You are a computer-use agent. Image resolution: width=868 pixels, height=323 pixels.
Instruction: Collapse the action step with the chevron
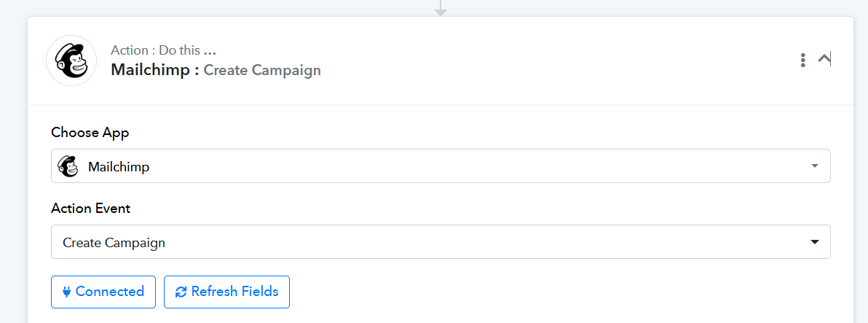click(x=824, y=59)
